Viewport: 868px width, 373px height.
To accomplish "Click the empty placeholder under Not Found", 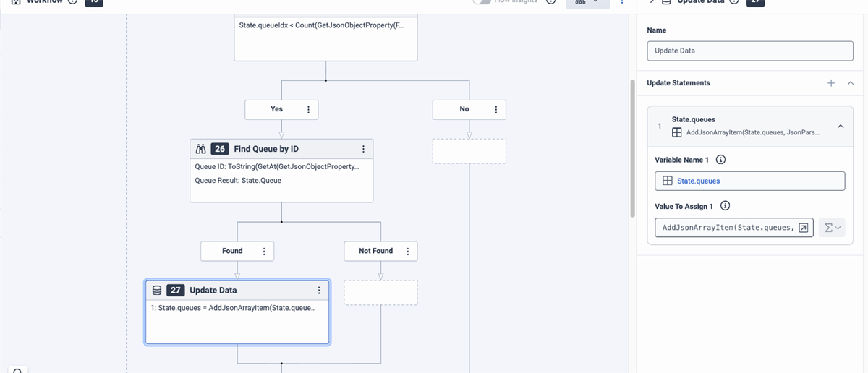I will [x=380, y=293].
